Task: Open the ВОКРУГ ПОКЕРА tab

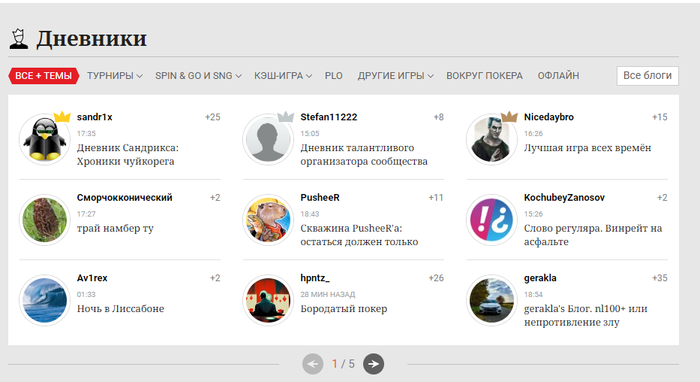Action: pyautogui.click(x=484, y=76)
